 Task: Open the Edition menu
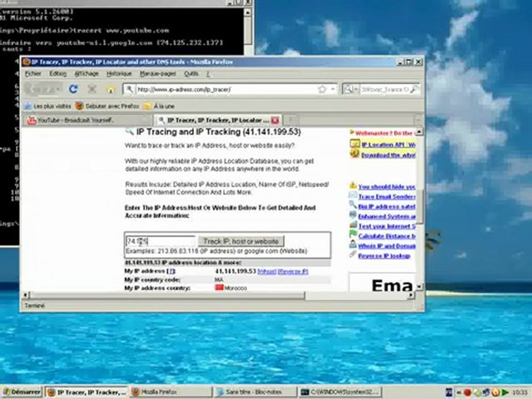click(58, 74)
